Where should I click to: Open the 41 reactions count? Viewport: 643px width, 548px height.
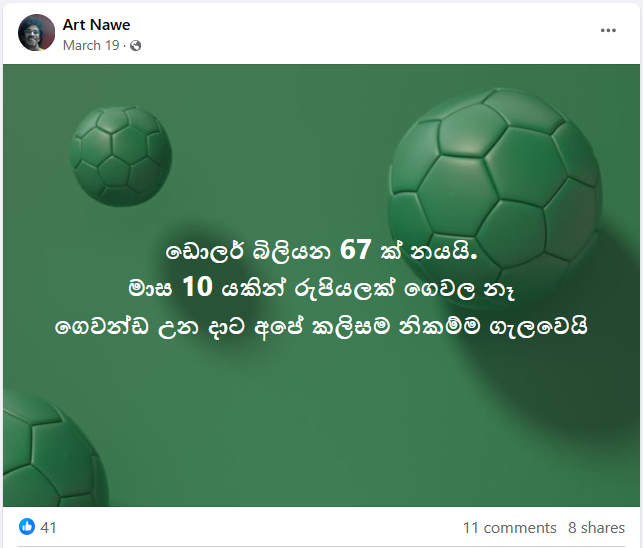(48, 527)
